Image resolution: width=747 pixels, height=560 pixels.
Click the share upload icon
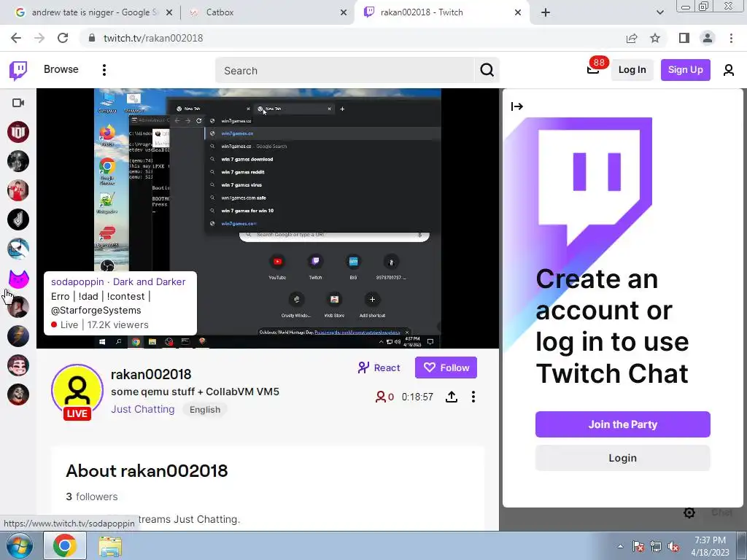click(451, 397)
